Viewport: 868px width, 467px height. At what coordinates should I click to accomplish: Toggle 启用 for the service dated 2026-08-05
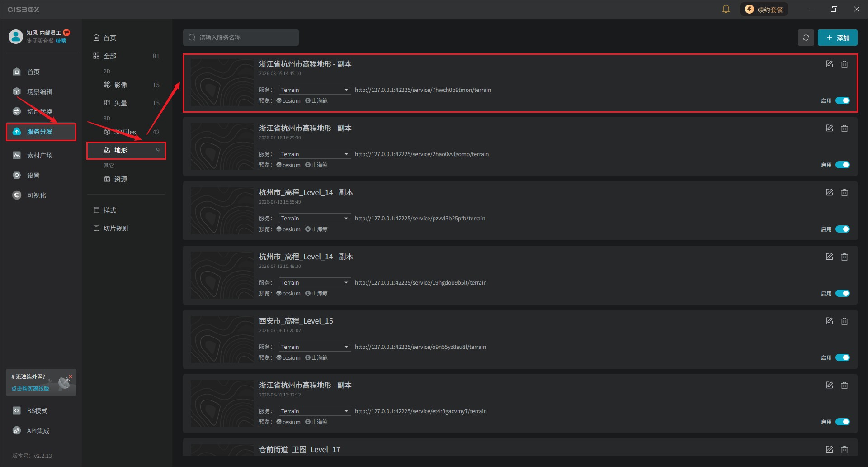[x=842, y=100]
